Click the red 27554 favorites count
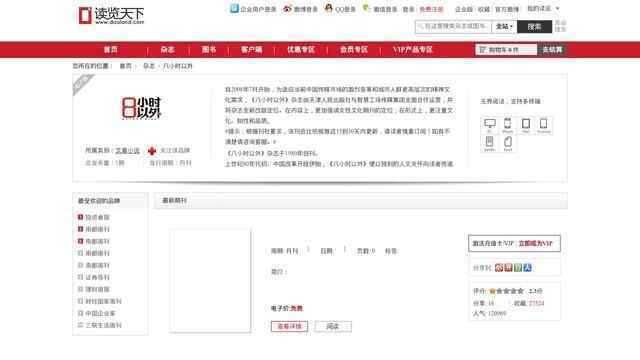Screen dimensions: 640x360 point(536,303)
